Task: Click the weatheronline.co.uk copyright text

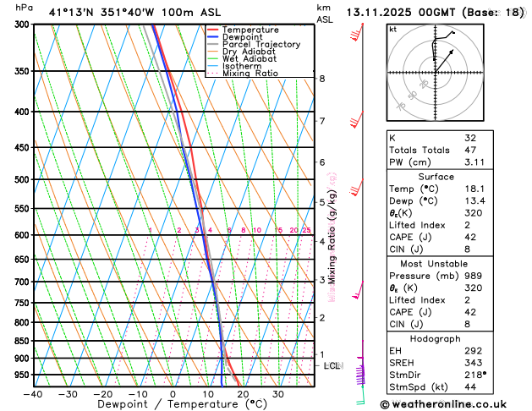Action: [x=443, y=404]
